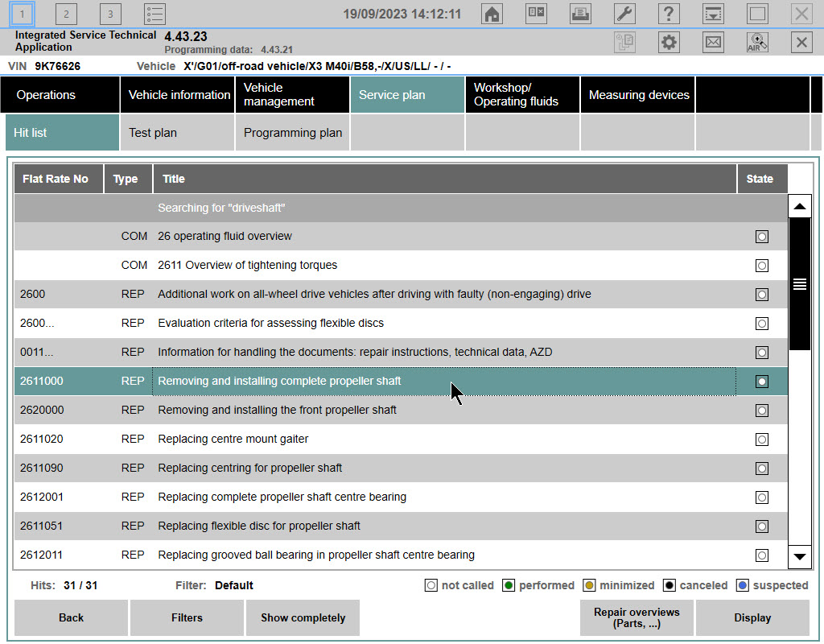Screen dimensions: 824x644
Task: Switch to session tab 3
Action: pyautogui.click(x=110, y=14)
